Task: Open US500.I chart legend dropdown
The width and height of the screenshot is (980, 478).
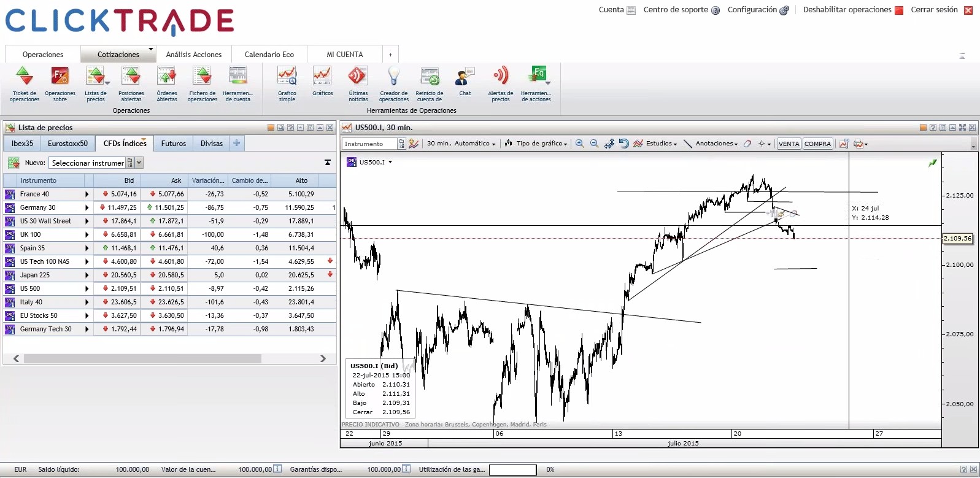Action: (390, 162)
